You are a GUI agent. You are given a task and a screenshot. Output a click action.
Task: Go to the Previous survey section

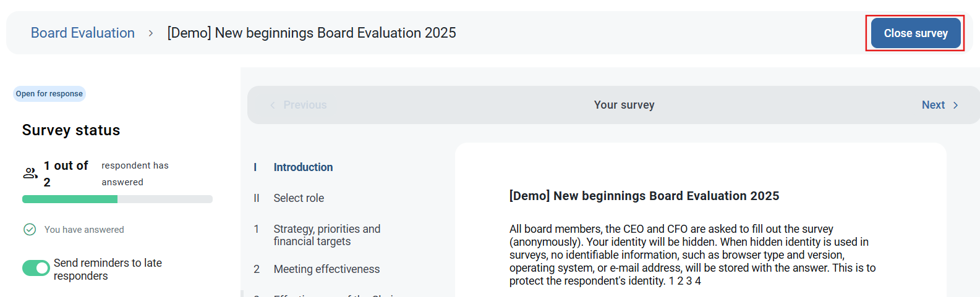point(305,105)
